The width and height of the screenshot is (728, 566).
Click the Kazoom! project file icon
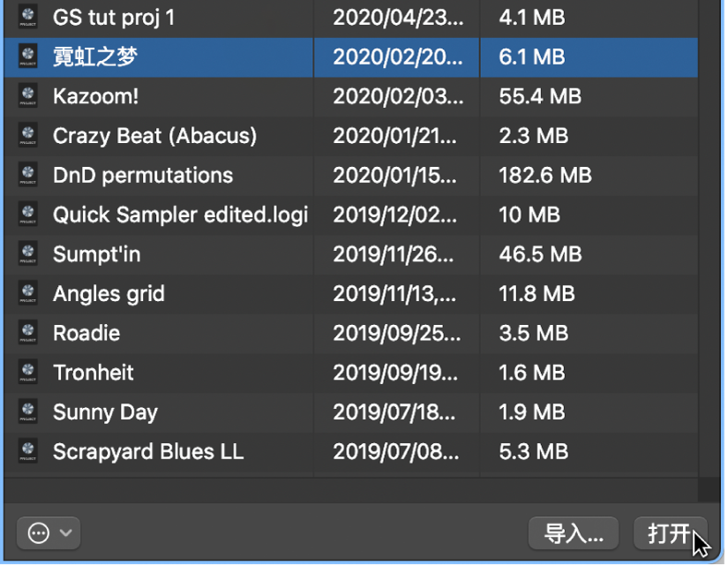(27, 95)
